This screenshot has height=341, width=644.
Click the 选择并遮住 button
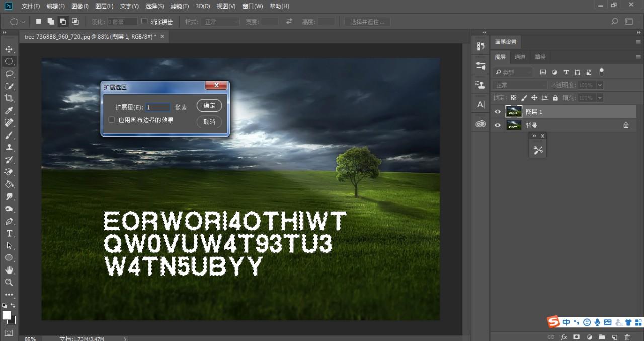[368, 22]
